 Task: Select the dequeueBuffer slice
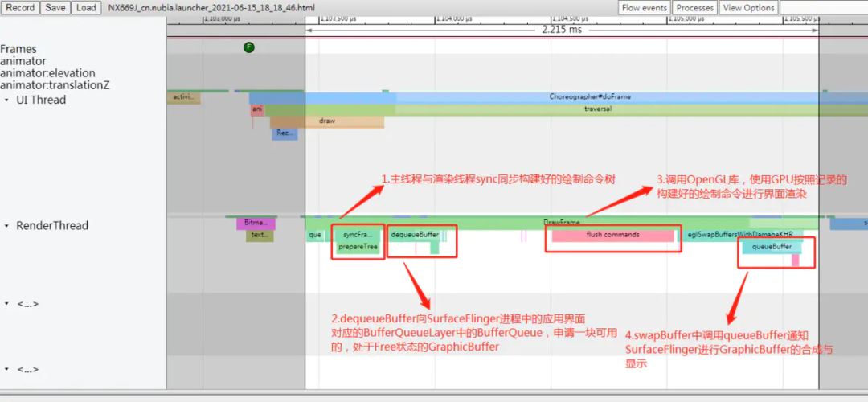coord(414,235)
